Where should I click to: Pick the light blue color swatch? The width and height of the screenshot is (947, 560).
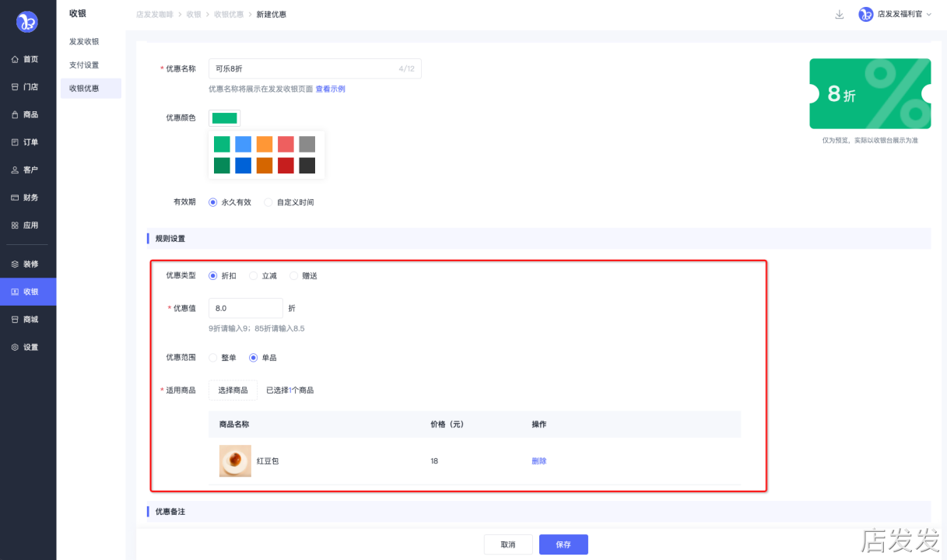[x=243, y=144]
